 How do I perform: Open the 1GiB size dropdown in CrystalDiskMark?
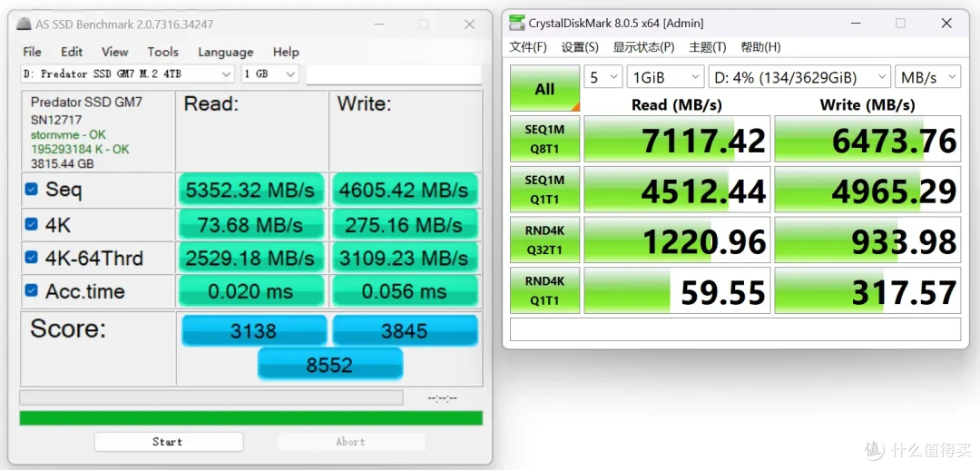[x=666, y=77]
